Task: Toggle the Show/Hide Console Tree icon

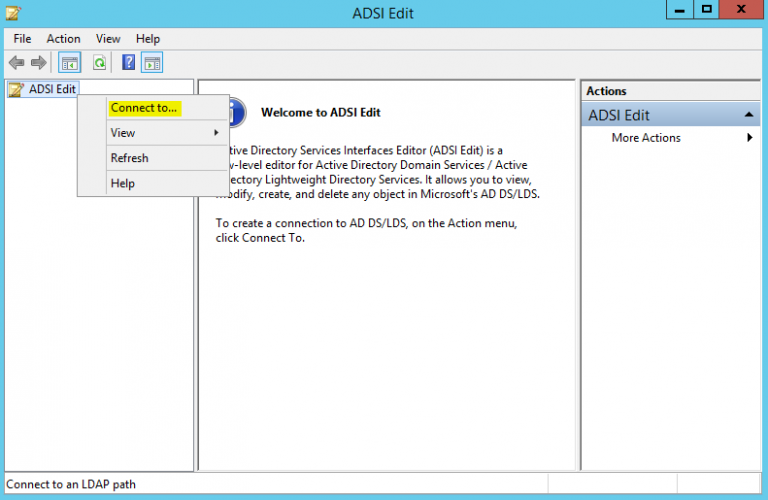Action: tap(69, 63)
